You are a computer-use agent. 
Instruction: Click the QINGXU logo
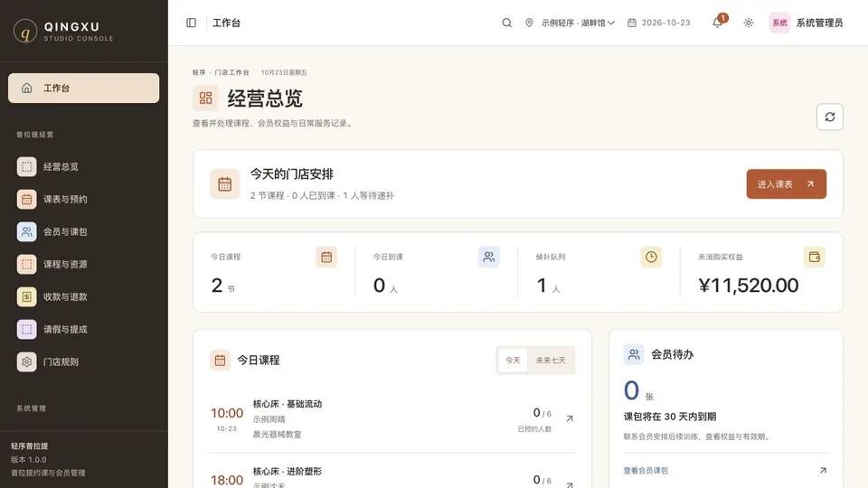[63, 31]
